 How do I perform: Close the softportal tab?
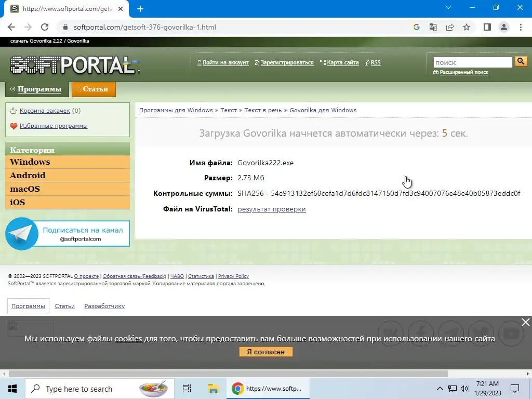tap(121, 9)
